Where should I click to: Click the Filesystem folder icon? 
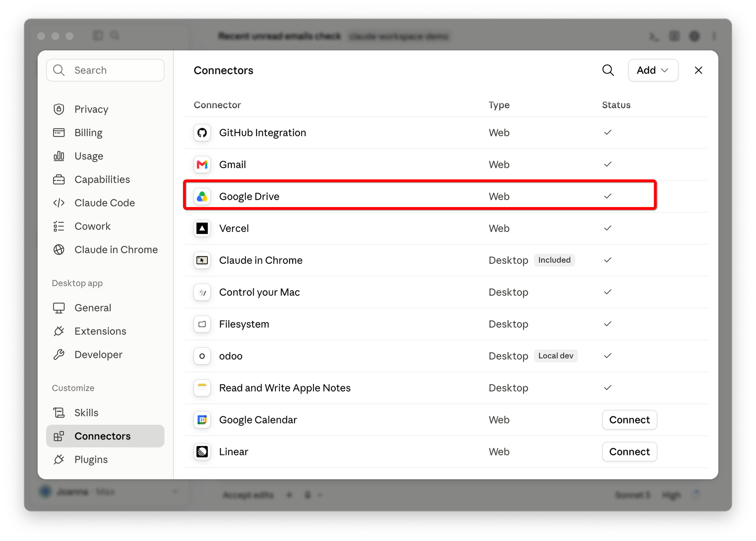202,324
